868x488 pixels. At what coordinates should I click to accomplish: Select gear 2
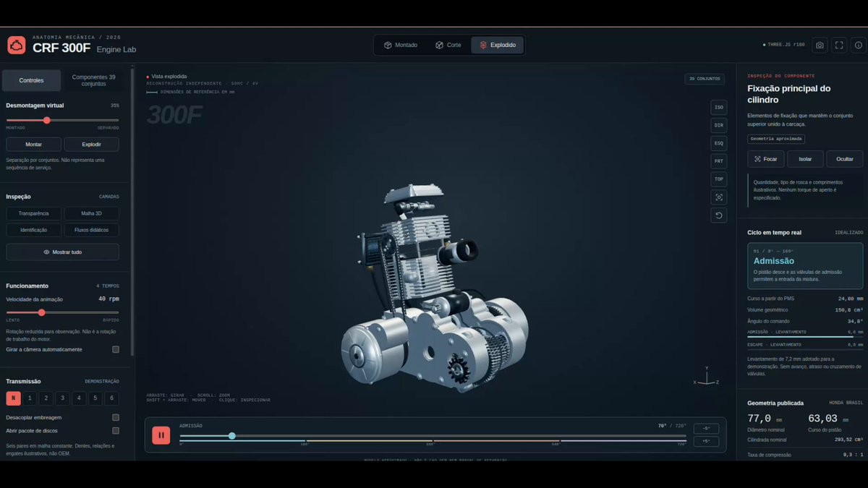point(46,398)
